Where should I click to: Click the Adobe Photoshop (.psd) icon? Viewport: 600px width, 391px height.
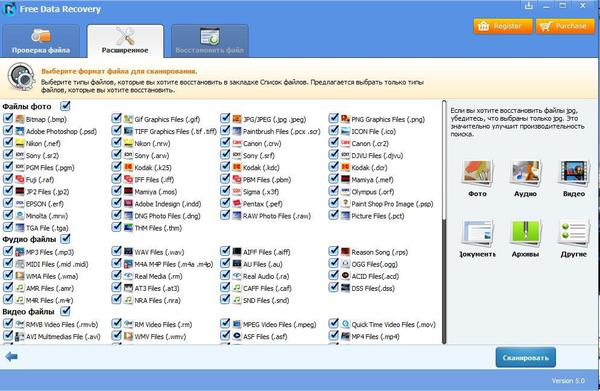[x=20, y=131]
